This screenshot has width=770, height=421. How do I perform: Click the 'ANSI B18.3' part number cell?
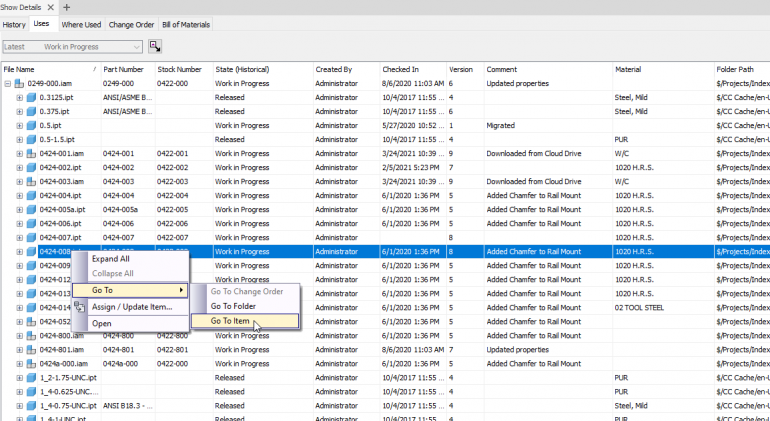[127, 406]
